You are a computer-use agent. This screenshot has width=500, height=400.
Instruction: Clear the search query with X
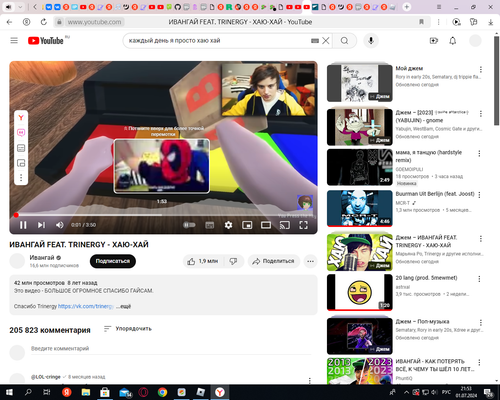pyautogui.click(x=326, y=41)
